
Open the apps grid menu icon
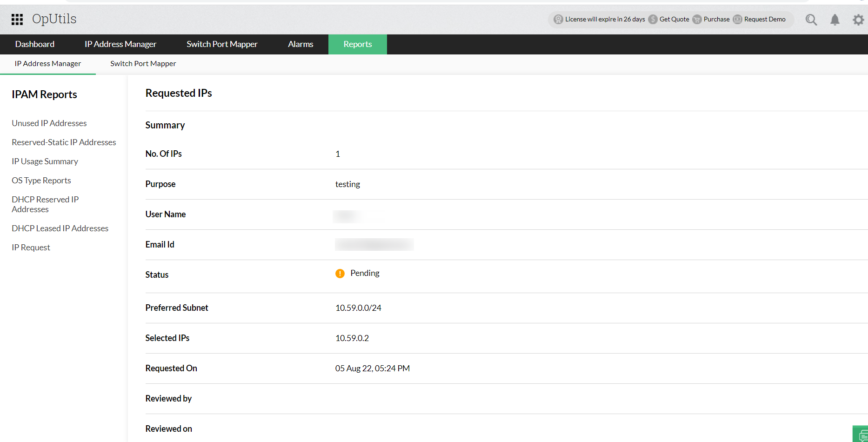click(x=17, y=19)
